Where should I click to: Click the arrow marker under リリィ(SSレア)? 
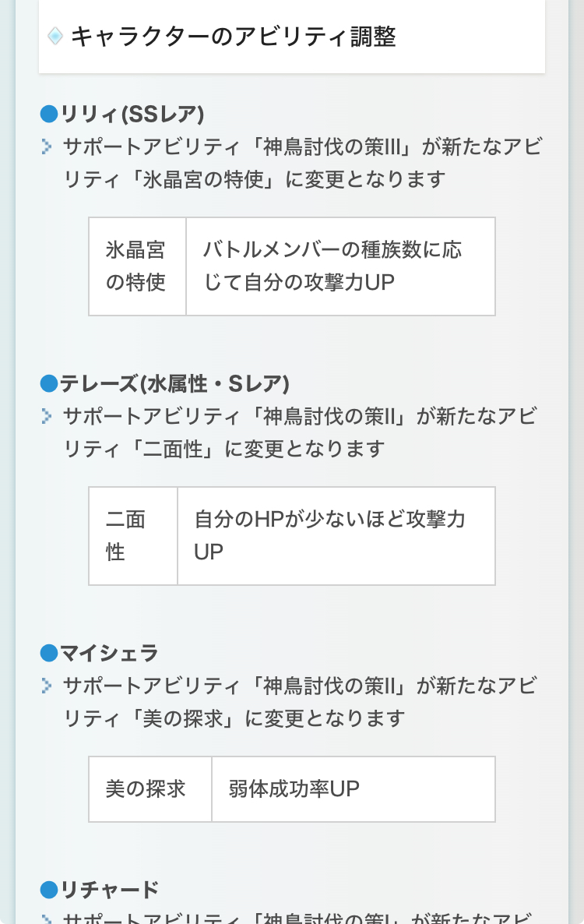pyautogui.click(x=47, y=146)
